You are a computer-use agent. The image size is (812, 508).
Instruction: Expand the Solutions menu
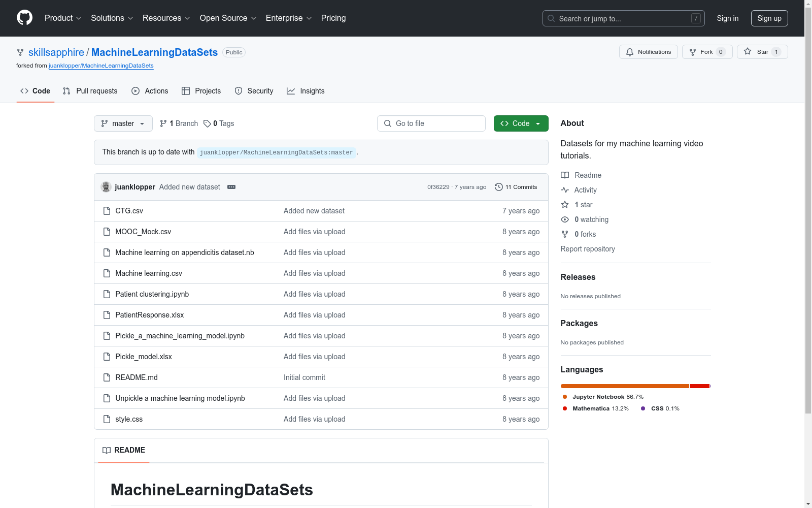tap(112, 18)
